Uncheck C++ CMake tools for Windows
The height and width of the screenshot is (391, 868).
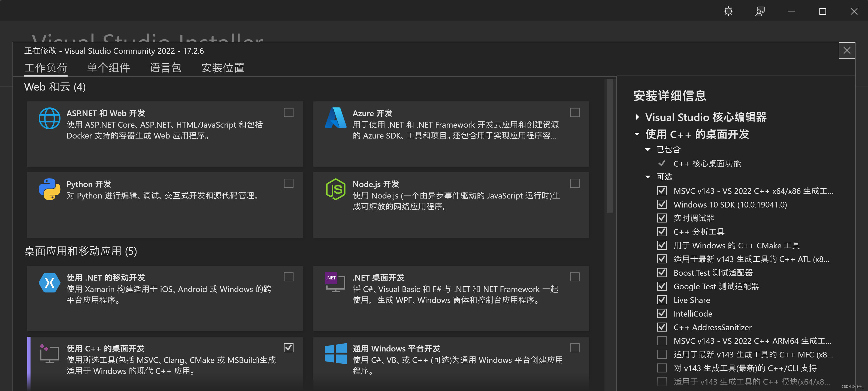pos(662,245)
